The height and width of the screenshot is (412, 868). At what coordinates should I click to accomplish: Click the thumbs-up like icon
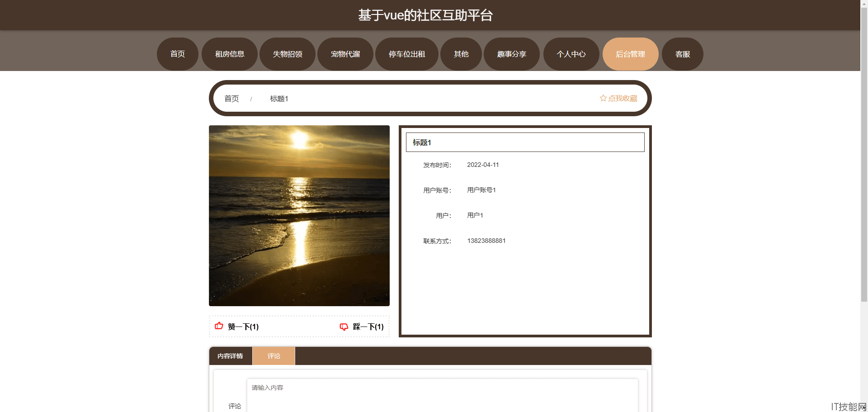coord(219,326)
